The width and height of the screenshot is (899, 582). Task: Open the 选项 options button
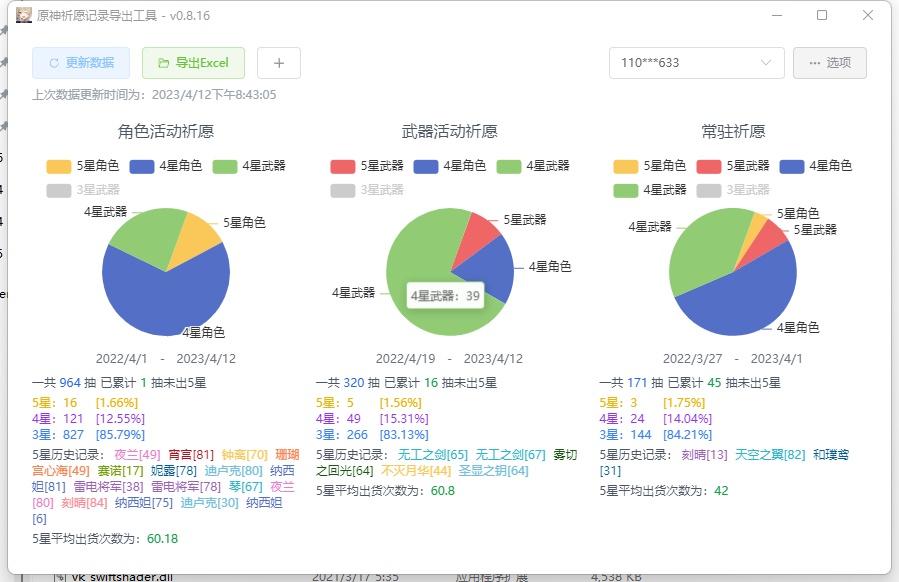(830, 63)
